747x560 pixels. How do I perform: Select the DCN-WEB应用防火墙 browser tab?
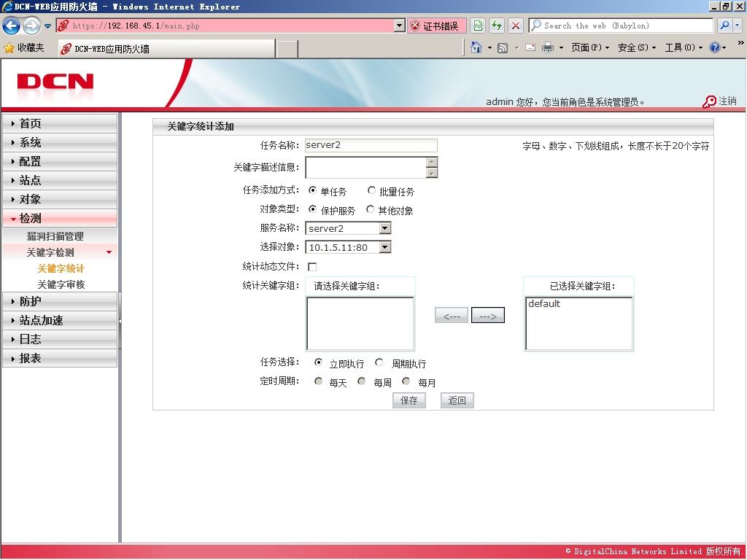166,49
